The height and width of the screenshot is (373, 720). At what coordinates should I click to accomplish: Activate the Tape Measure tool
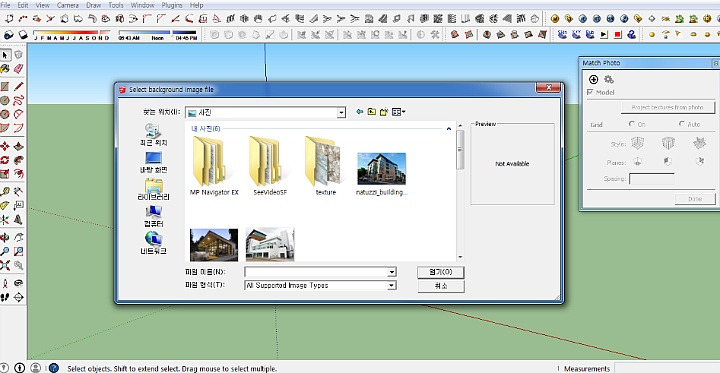tap(5, 192)
